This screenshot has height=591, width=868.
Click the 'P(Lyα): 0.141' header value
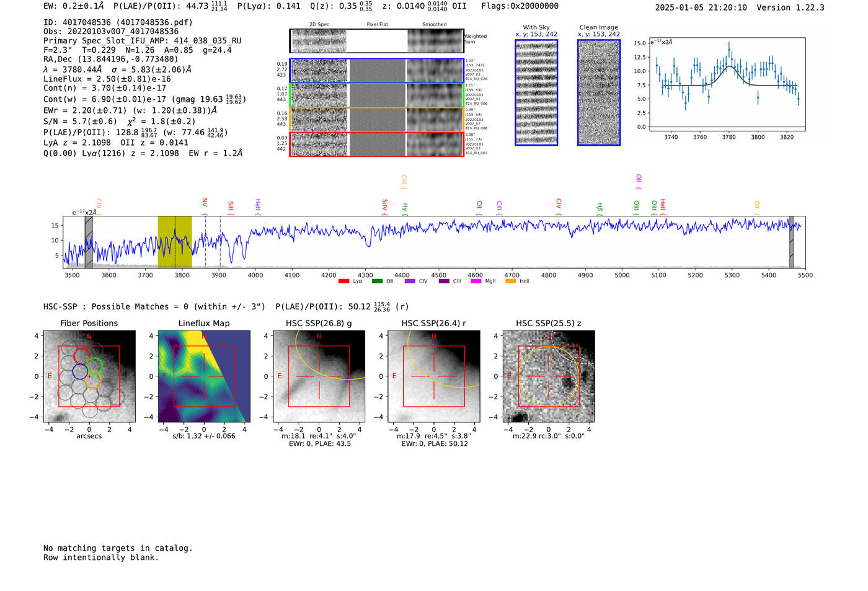(x=269, y=6)
